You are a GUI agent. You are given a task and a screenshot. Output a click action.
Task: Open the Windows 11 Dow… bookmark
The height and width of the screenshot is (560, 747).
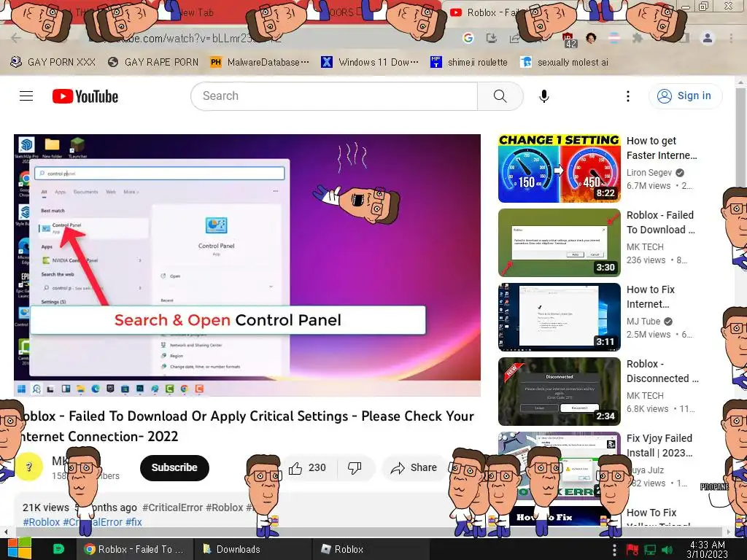coord(370,62)
